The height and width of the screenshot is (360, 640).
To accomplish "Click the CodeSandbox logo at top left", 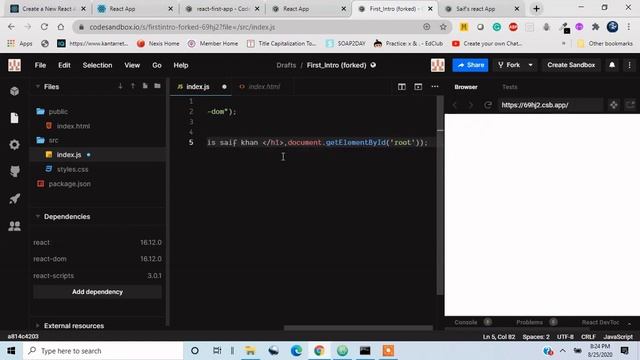I will pyautogui.click(x=14, y=65).
